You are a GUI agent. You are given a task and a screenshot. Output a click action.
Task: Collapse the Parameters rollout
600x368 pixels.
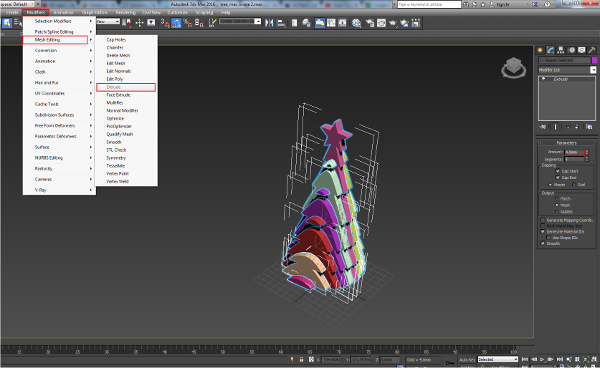click(566, 143)
